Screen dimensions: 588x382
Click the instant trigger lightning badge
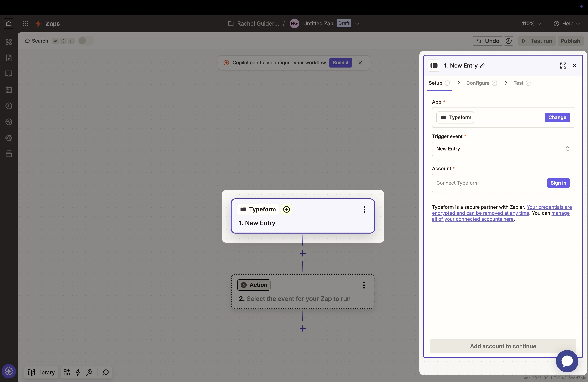click(286, 210)
